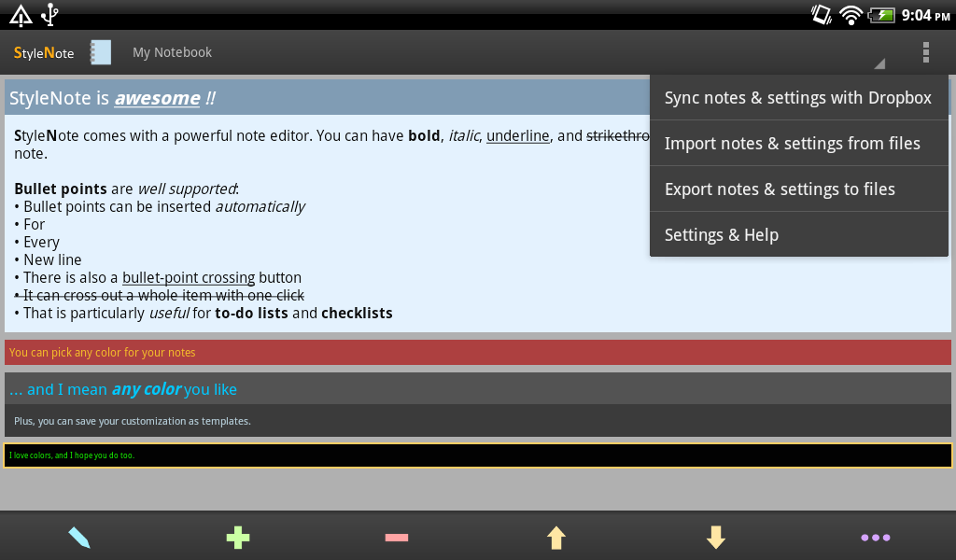Tap the three-dot overflow menu icon
Image resolution: width=956 pixels, height=560 pixels.
(x=925, y=52)
